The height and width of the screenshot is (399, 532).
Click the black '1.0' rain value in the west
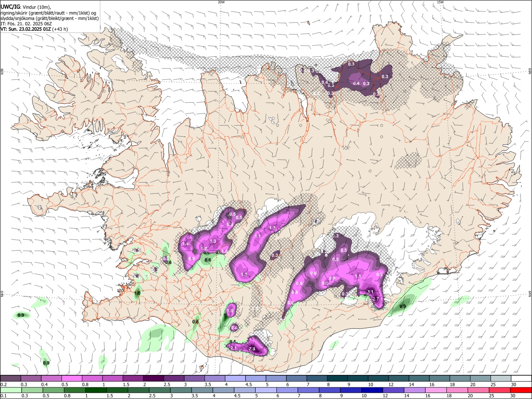(x=137, y=293)
